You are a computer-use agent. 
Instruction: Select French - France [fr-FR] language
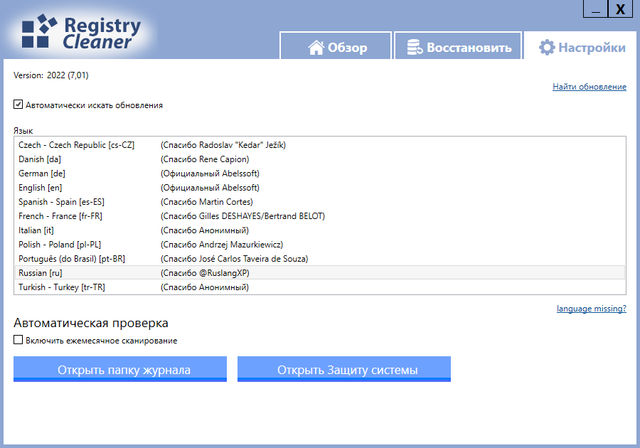coord(320,216)
